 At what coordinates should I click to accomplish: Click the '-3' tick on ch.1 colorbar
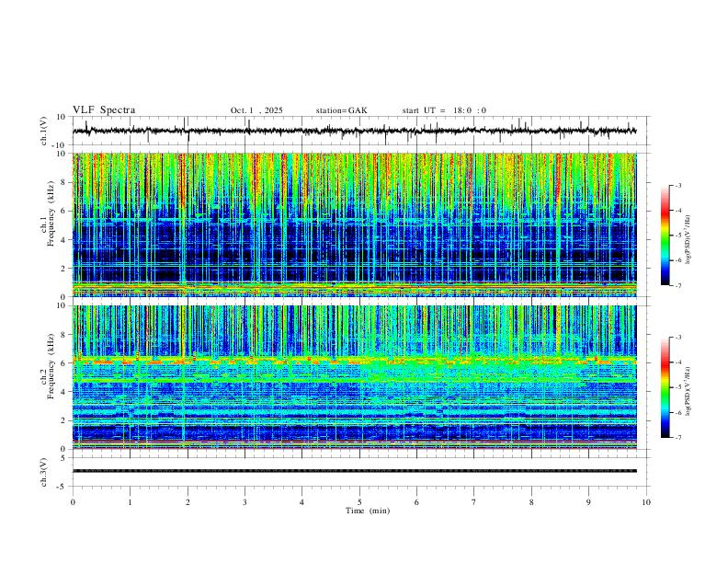(677, 185)
